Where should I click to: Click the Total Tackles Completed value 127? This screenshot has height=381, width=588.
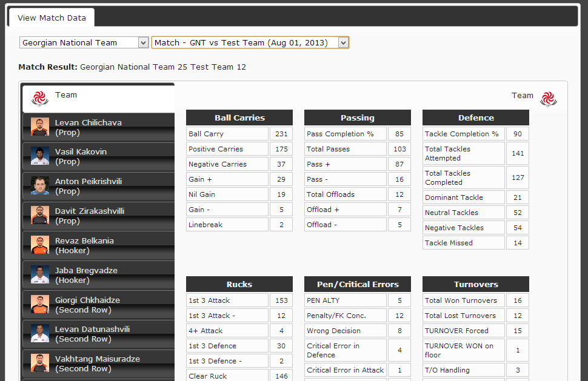pyautogui.click(x=518, y=177)
